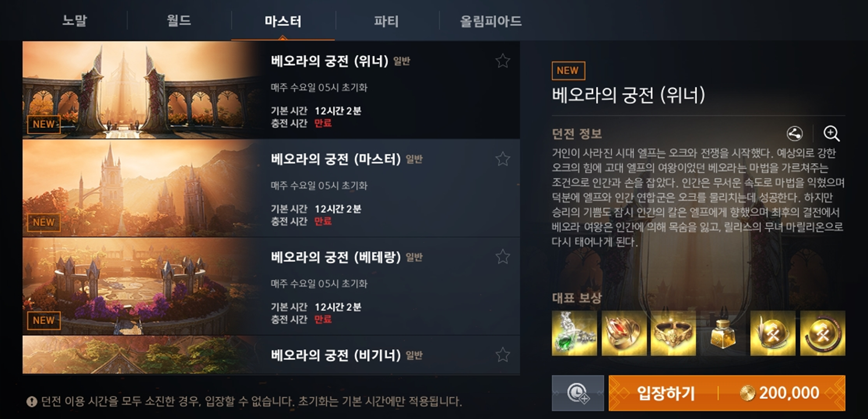The height and width of the screenshot is (419, 868).
Task: Click the share icon beside 던전 정보
Action: [x=794, y=134]
